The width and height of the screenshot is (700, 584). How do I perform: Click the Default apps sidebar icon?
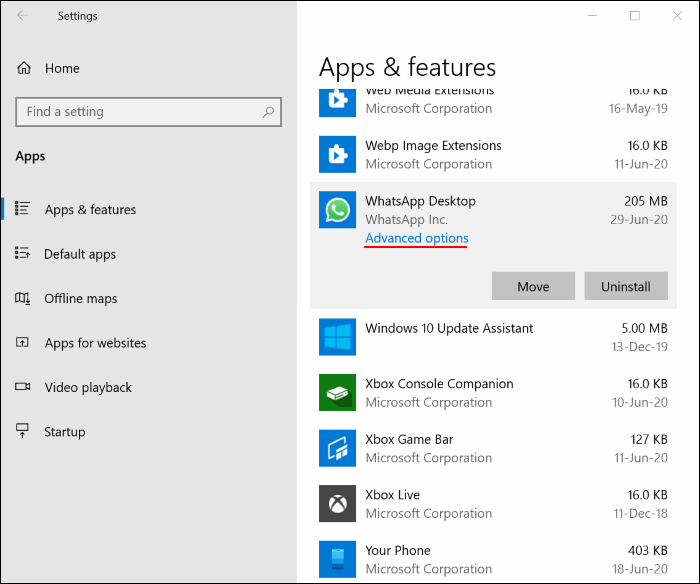point(22,253)
